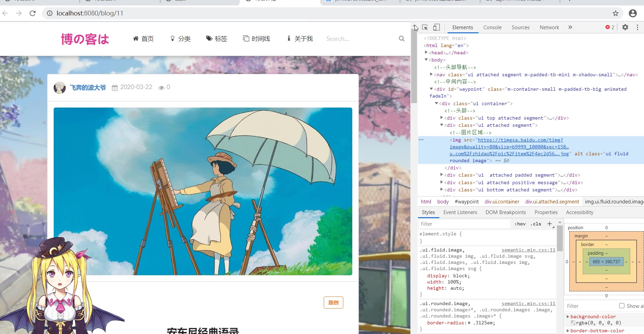Go forward in browser history
644x334 pixels.
pyautogui.click(x=19, y=13)
